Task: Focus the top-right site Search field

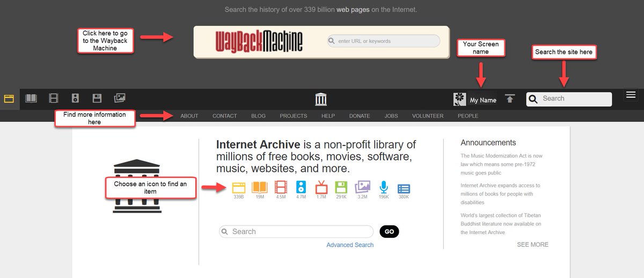Action: point(569,99)
